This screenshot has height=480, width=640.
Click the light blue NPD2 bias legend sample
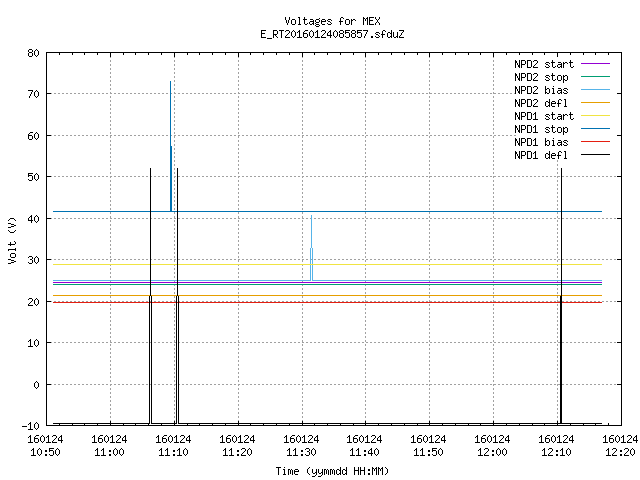coord(595,89)
